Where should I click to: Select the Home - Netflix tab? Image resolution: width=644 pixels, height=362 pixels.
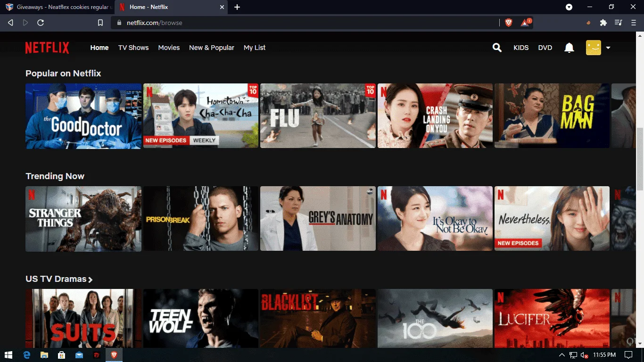coord(172,7)
